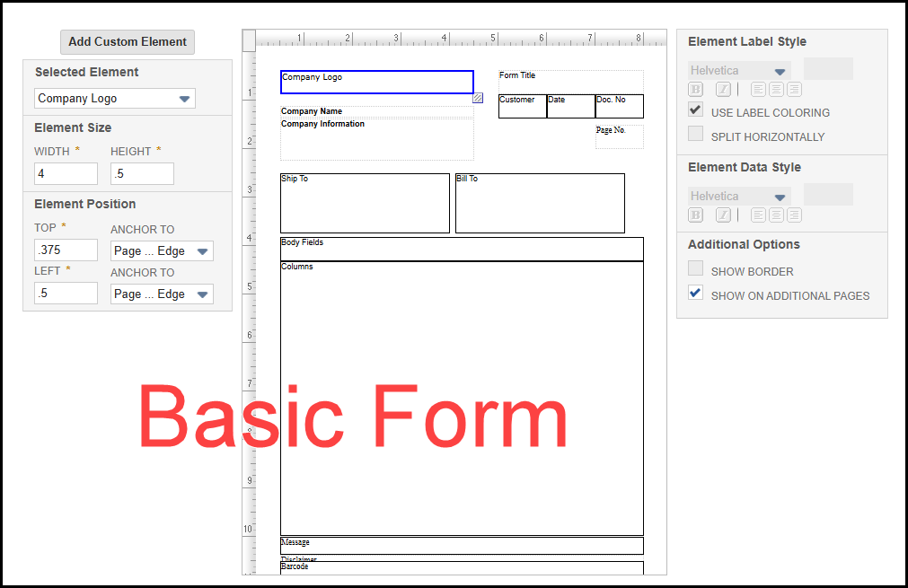Click the Width input field
Screen dimensions: 908x588
pyautogui.click(x=66, y=174)
